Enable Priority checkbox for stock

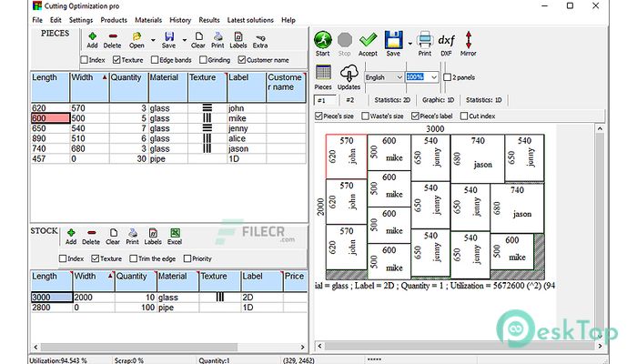(187, 258)
